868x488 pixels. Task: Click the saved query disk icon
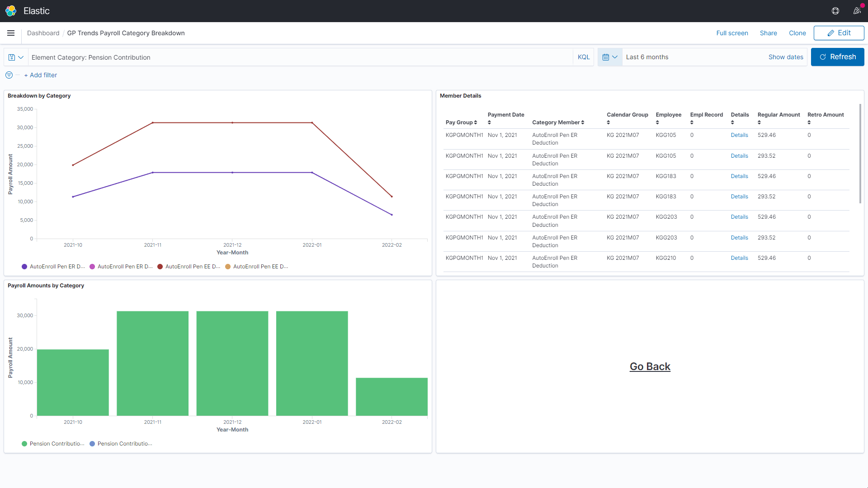coord(12,57)
